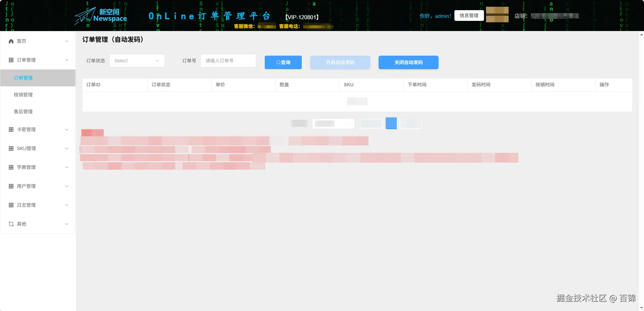Click the grid icon beside 用户管理
This screenshot has width=644, height=311.
tap(10, 186)
